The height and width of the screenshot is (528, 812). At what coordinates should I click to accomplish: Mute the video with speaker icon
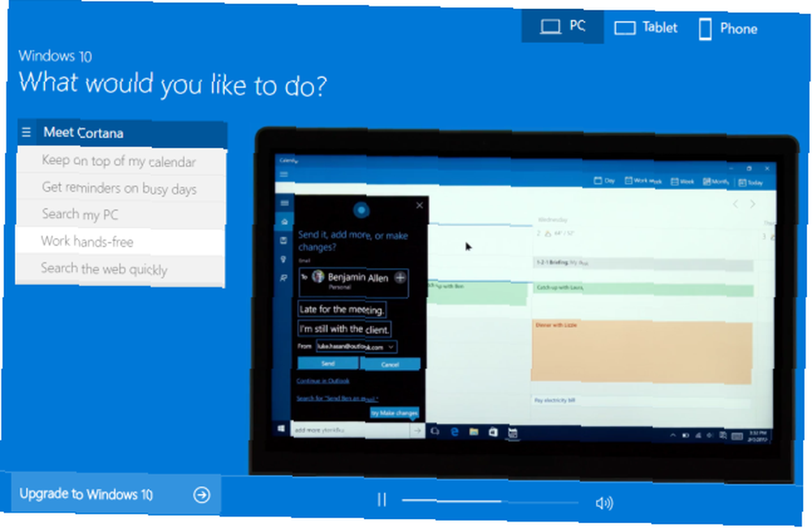(x=604, y=503)
